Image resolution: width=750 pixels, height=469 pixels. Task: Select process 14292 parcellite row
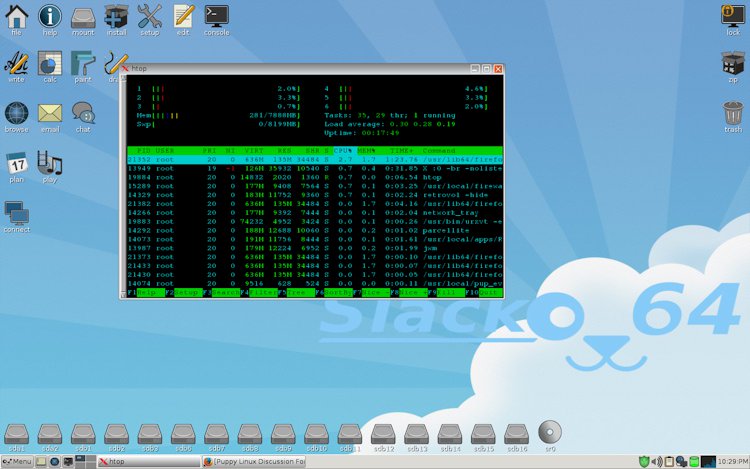pyautogui.click(x=315, y=230)
